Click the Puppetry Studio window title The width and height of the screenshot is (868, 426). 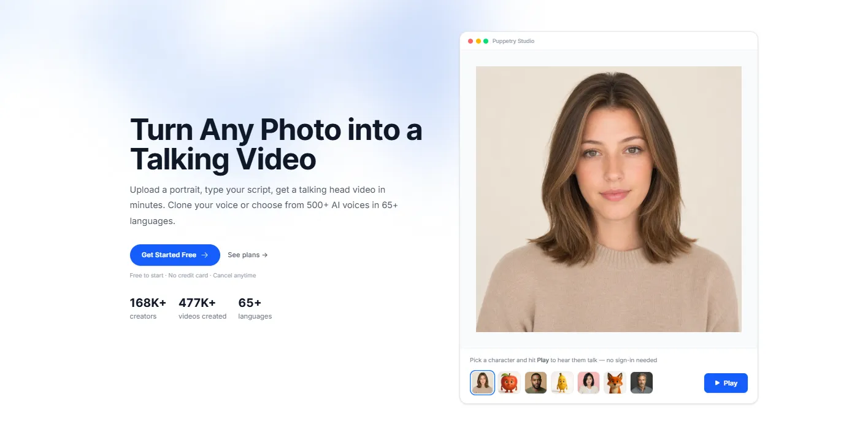point(513,41)
